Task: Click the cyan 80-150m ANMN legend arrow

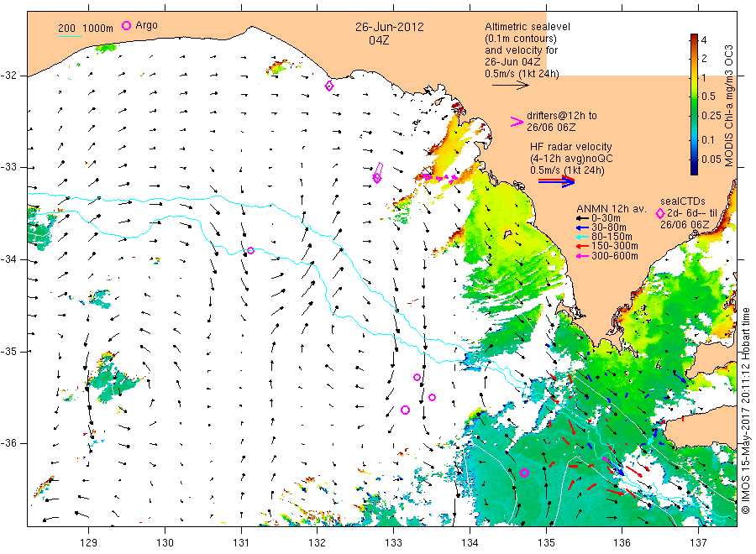Action: coord(582,237)
